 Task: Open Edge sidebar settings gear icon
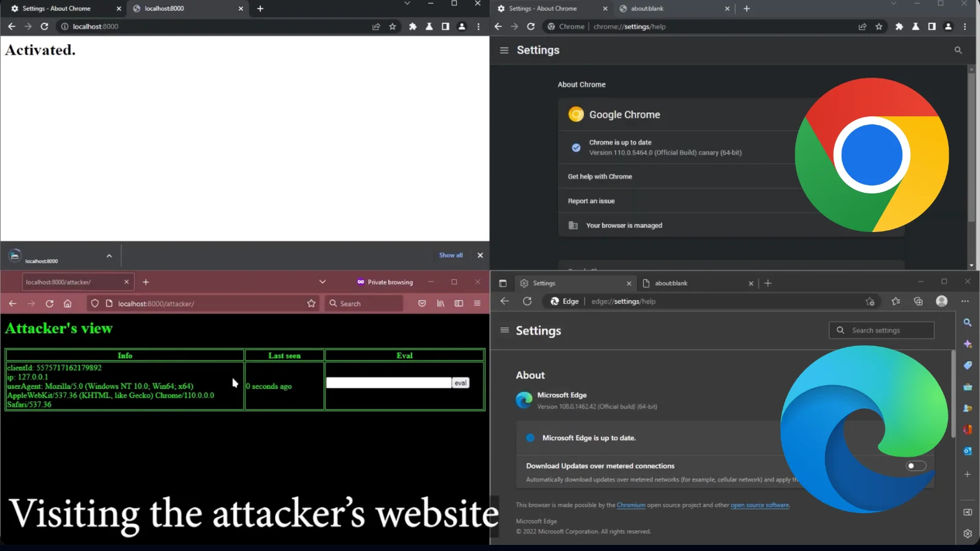(968, 534)
